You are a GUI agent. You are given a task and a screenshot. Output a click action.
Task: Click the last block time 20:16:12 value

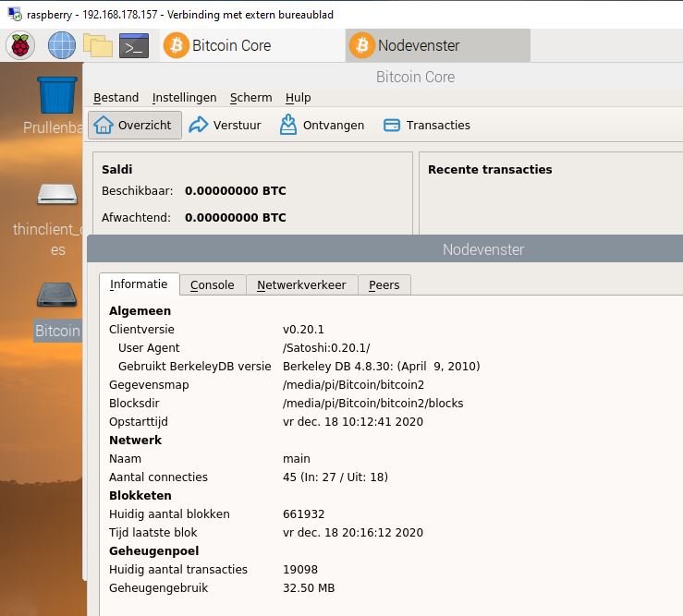[353, 532]
